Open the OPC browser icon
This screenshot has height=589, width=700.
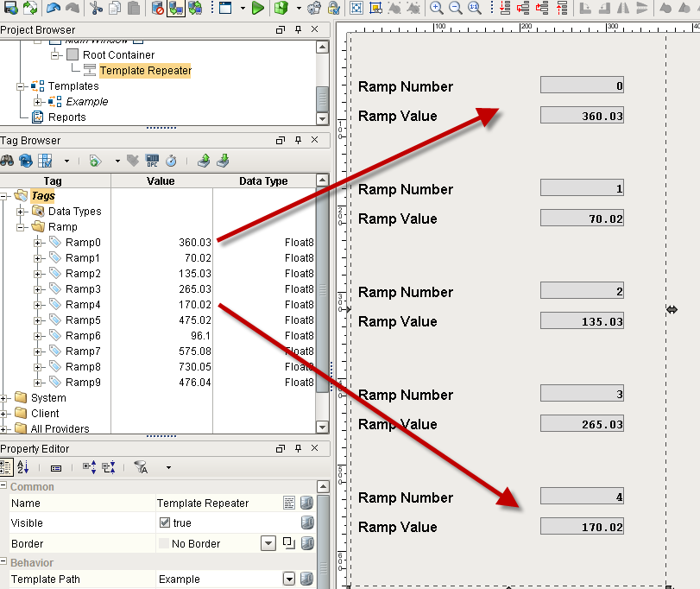[153, 161]
